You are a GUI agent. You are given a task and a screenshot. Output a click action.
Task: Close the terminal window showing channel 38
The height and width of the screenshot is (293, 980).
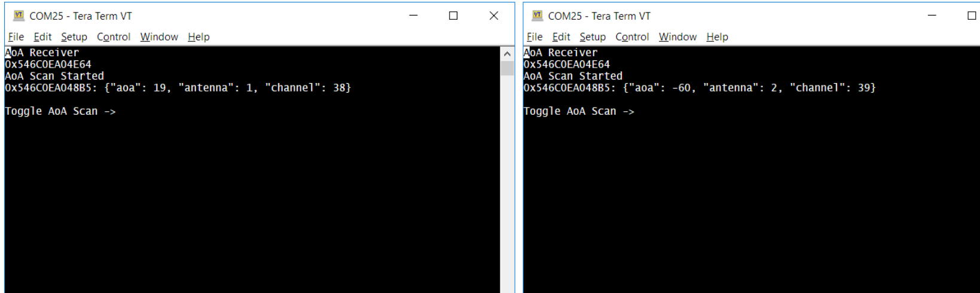click(494, 16)
